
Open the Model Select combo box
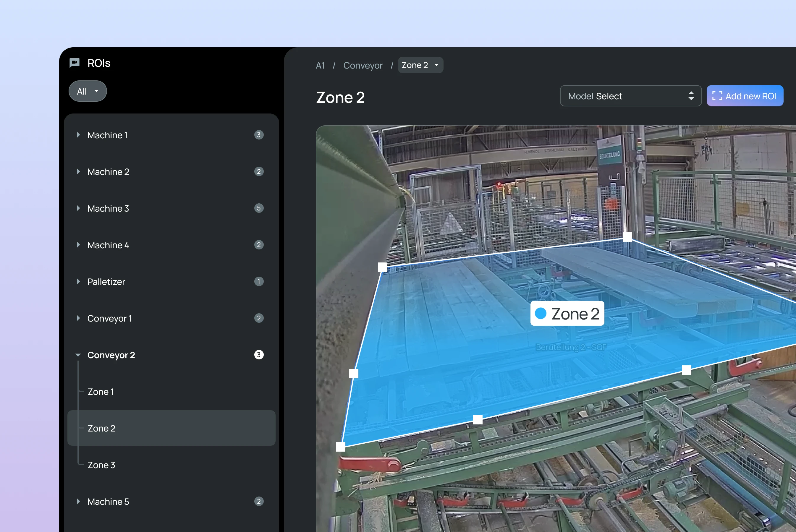(x=630, y=96)
